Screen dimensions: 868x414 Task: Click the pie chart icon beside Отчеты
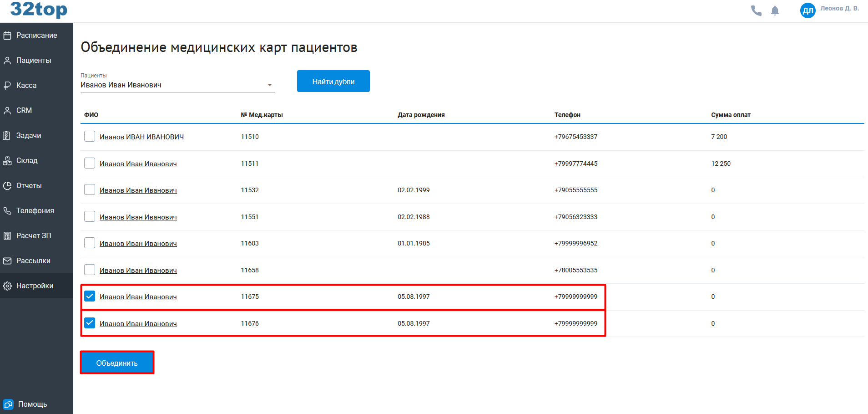pos(7,186)
